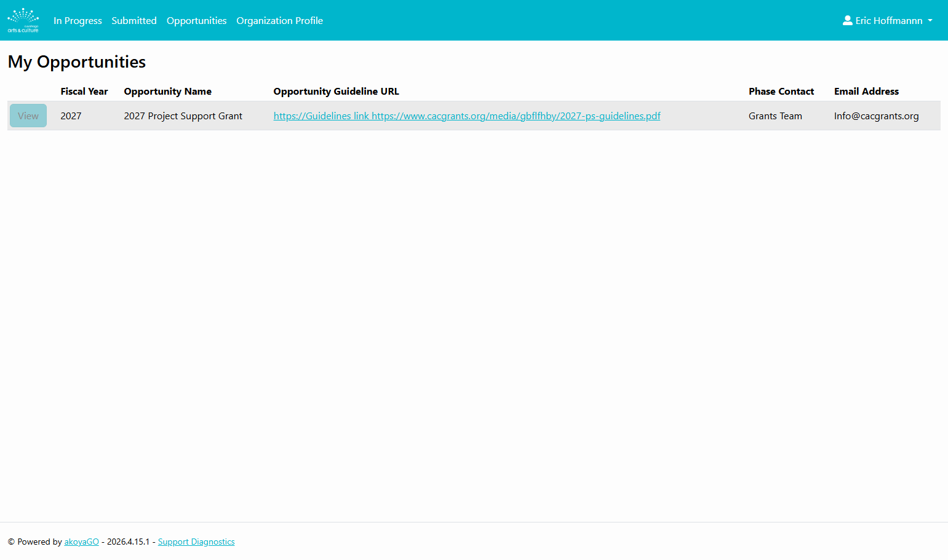Go to the Submitted page
Image resolution: width=948 pixels, height=560 pixels.
click(134, 20)
